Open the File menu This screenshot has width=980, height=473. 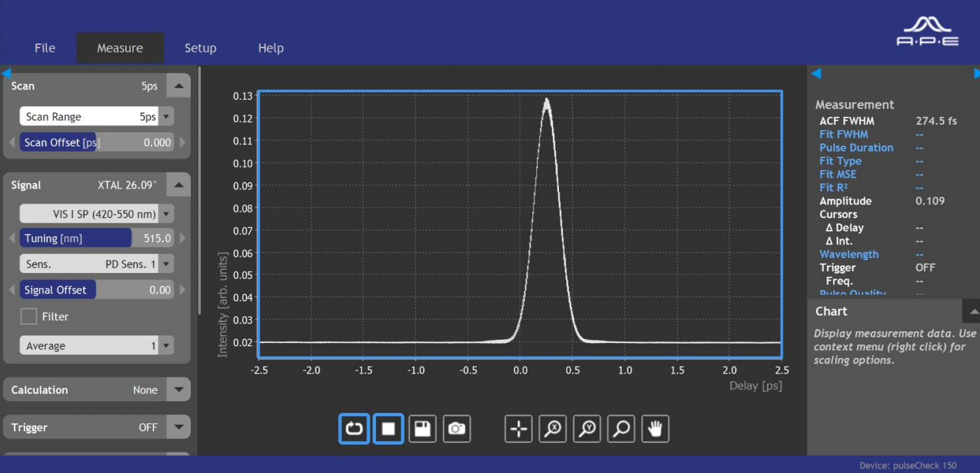(45, 48)
